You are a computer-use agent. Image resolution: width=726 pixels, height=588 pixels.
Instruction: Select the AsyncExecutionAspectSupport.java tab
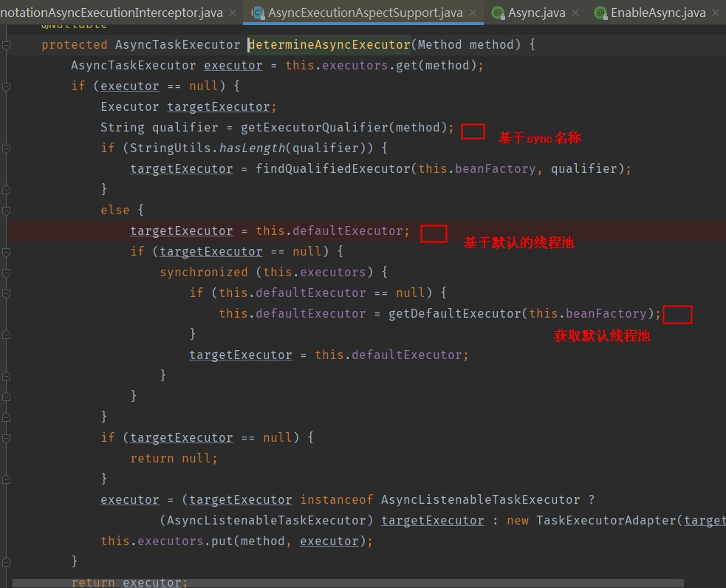(x=366, y=13)
